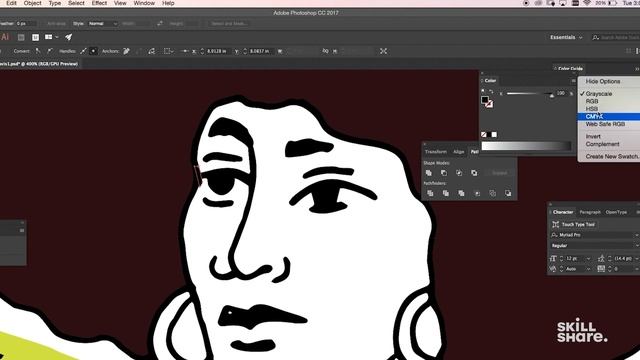Click the Minus Back pathfinder icon

click(508, 193)
